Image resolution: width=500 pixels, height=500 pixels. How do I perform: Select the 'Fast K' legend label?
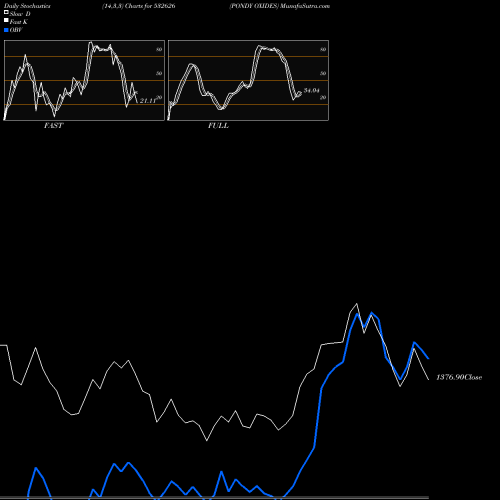point(18,22)
